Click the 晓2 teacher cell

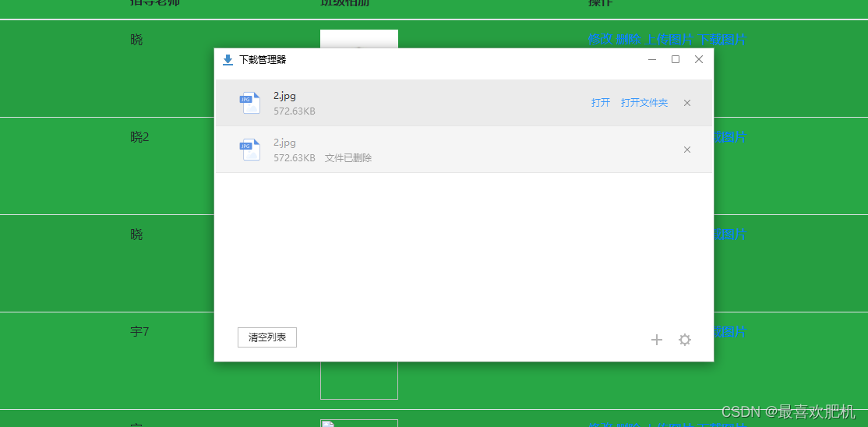[139, 137]
